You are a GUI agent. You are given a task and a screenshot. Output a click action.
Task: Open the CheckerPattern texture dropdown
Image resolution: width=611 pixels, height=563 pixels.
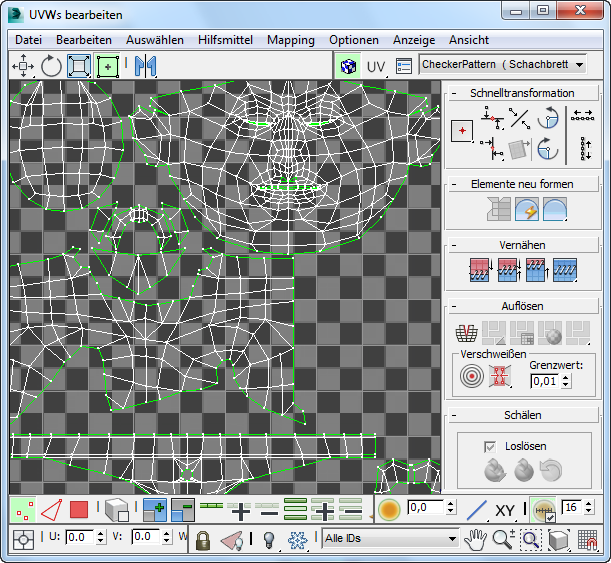(x=503, y=65)
